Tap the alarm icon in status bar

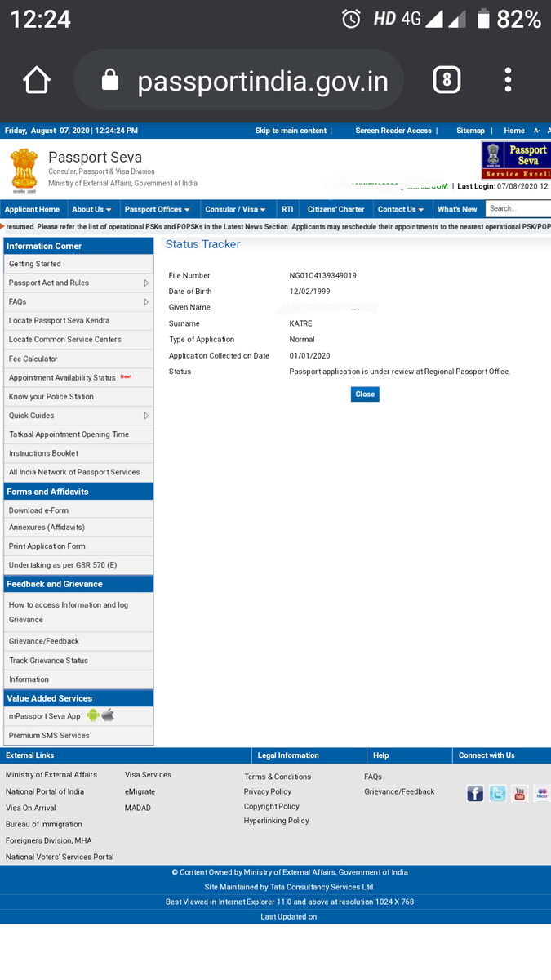pyautogui.click(x=351, y=19)
